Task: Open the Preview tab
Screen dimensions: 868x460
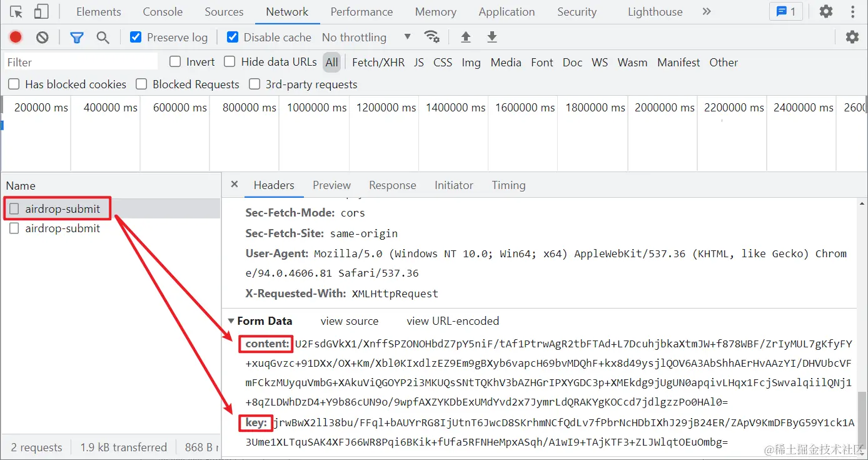Action: [x=331, y=185]
